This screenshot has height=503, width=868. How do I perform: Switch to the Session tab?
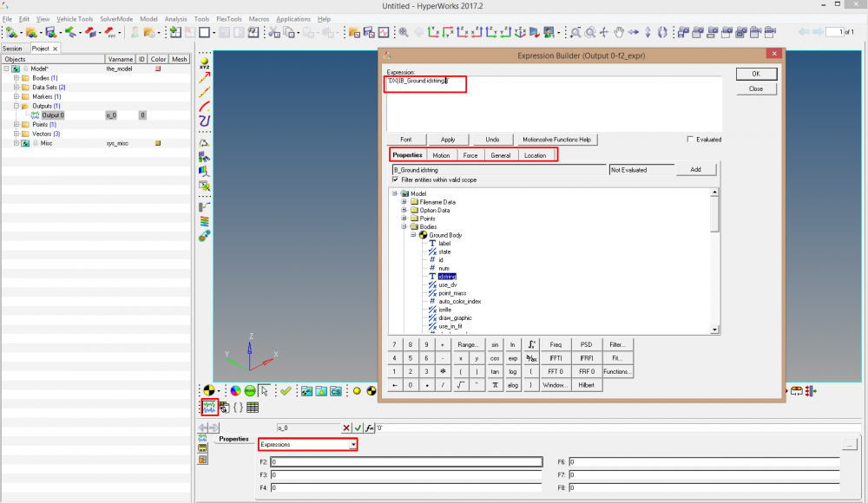12,49
